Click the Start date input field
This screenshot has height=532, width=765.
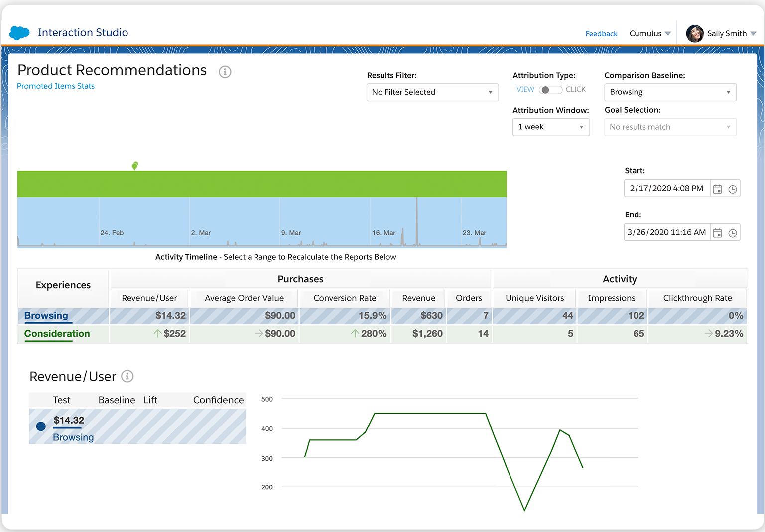click(x=666, y=189)
